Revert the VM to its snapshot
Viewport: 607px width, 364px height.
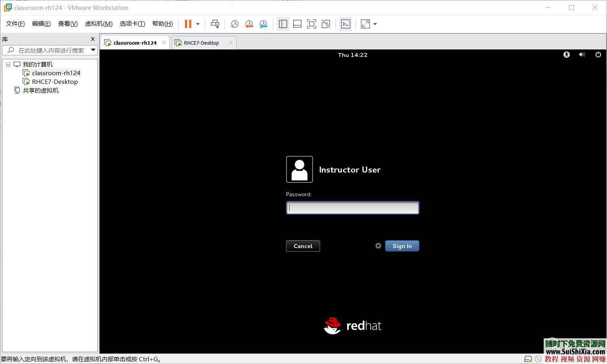pyautogui.click(x=249, y=24)
